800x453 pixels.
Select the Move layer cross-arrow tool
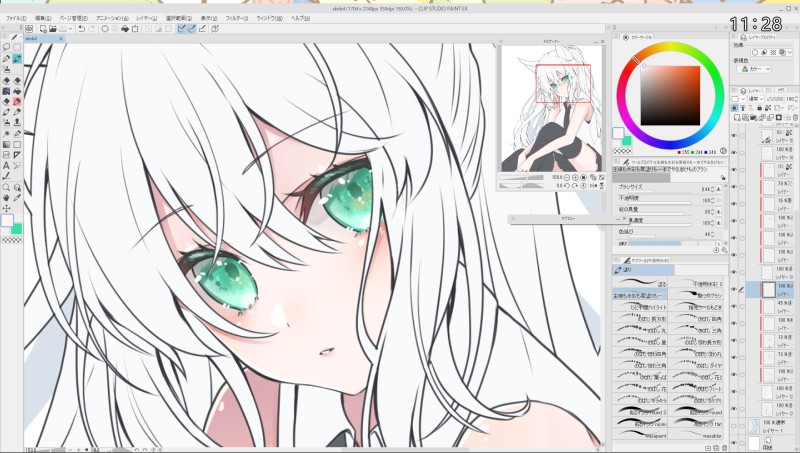(6, 208)
